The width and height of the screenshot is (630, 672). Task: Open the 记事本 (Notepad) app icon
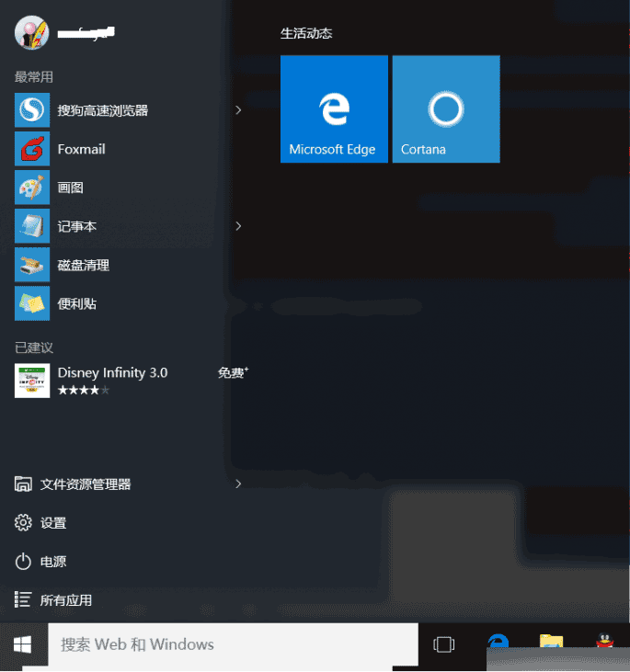(x=31, y=226)
